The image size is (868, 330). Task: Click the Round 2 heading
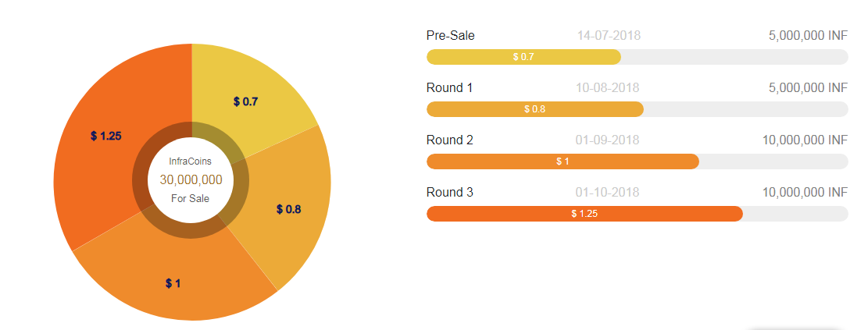[x=450, y=140]
